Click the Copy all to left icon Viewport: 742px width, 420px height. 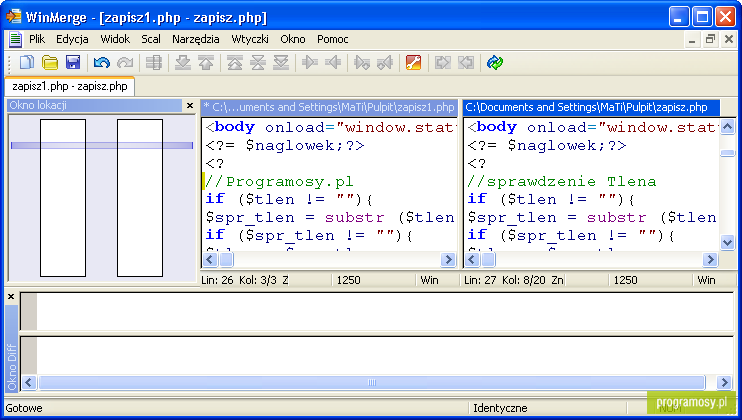pyautogui.click(x=466, y=62)
